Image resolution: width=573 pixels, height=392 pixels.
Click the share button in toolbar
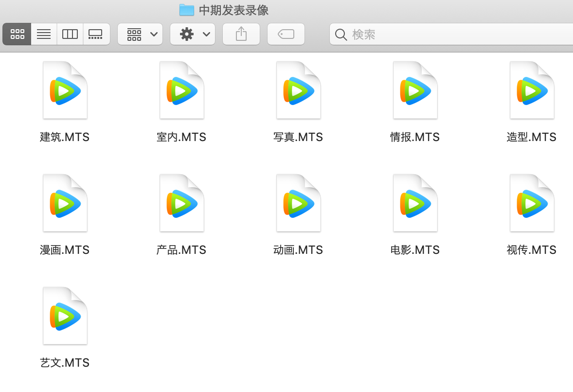pyautogui.click(x=241, y=35)
